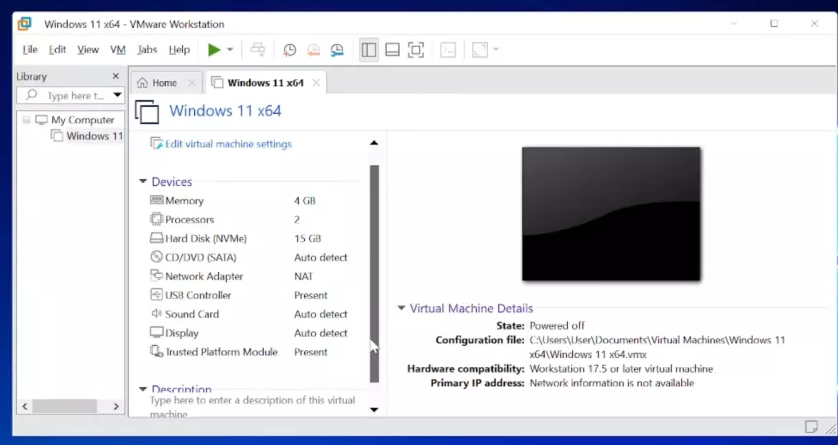Click Edit virtual machine settings link
The width and height of the screenshot is (838, 445).
pyautogui.click(x=228, y=144)
